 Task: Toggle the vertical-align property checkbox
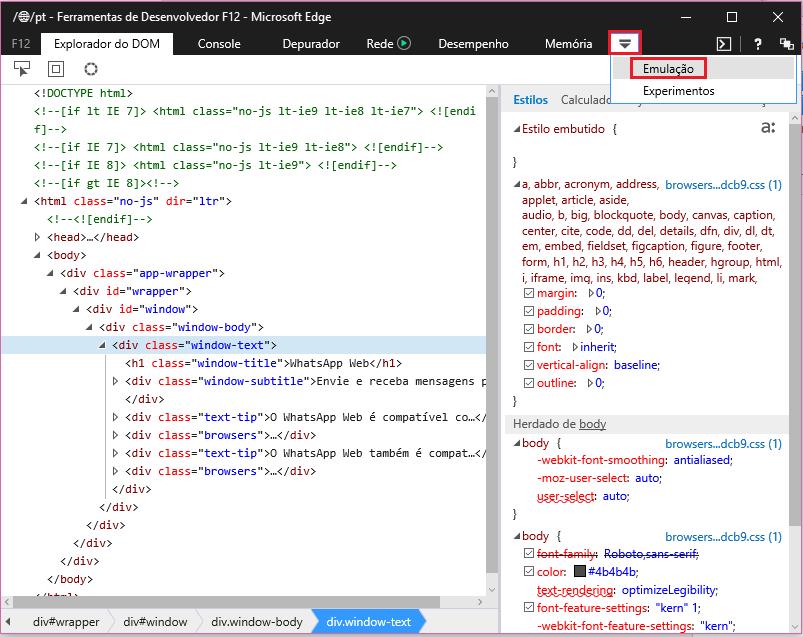[529, 365]
